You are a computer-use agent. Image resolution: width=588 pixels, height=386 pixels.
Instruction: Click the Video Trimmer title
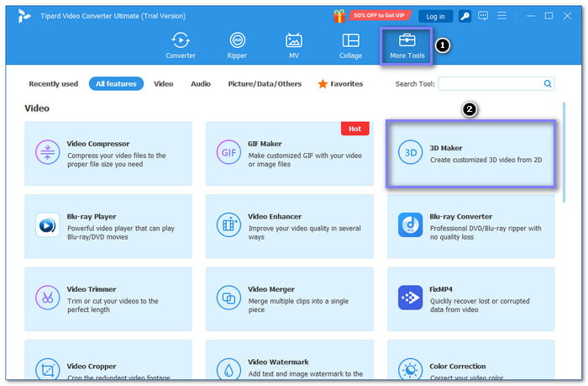point(92,289)
